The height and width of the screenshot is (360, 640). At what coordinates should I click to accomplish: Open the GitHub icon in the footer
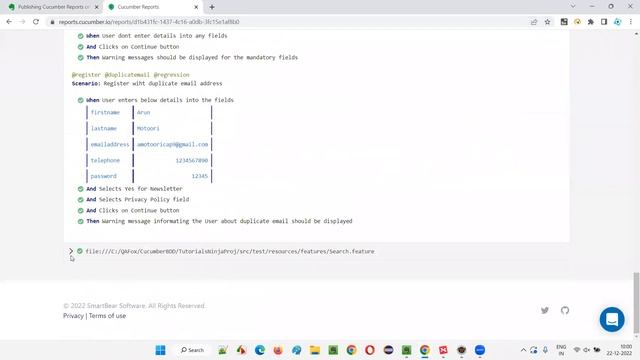coord(565,311)
